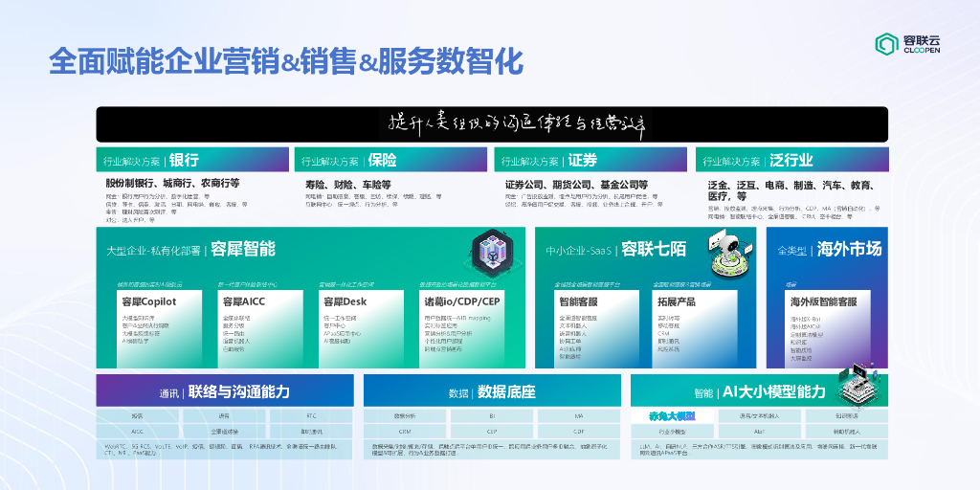Select the 行业解决方案 保险 header
Image resolution: width=980 pixels, height=490 pixels.
point(390,160)
